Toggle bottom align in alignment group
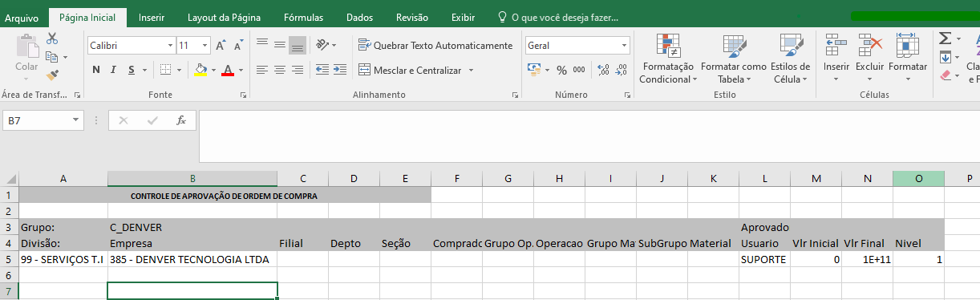Screen dimensions: 980x300 (297, 45)
